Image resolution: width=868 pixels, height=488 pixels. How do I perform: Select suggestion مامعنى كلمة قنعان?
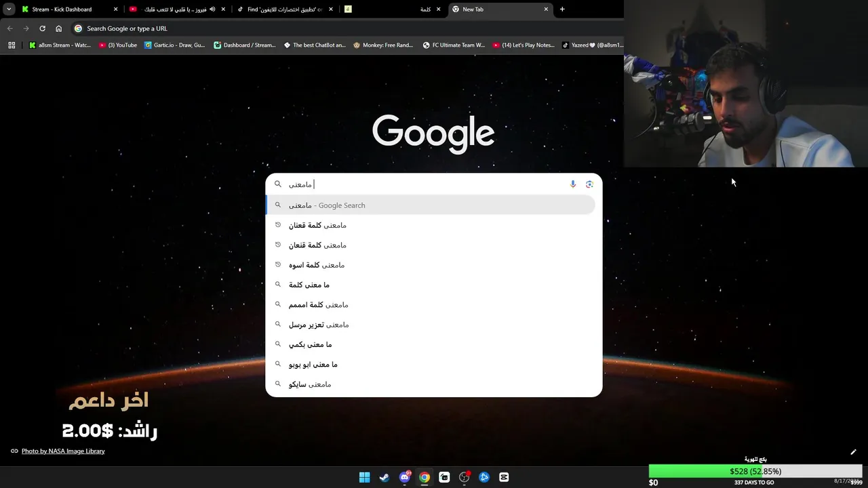(x=431, y=245)
